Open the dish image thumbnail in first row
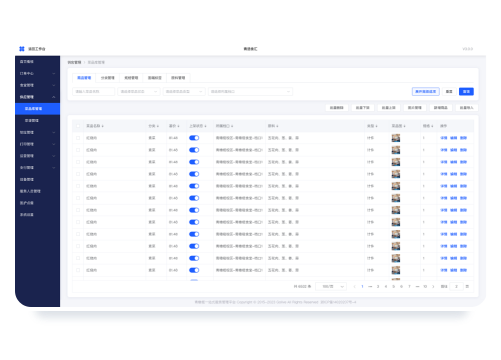This screenshot has width=501, height=360. tap(396, 138)
